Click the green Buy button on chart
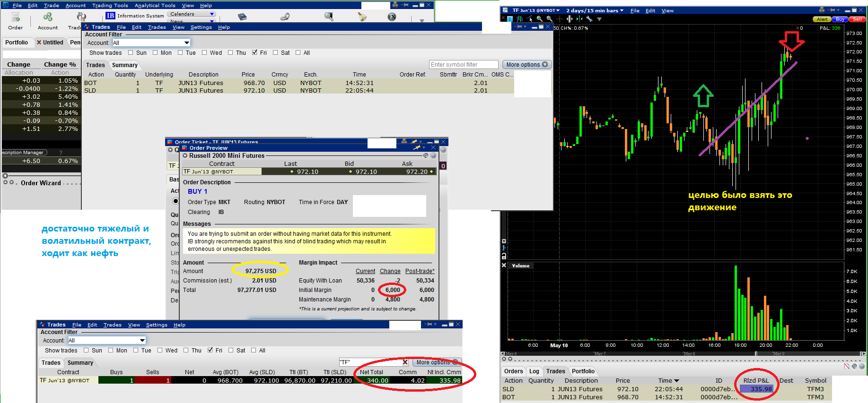The image size is (868, 403). (840, 19)
